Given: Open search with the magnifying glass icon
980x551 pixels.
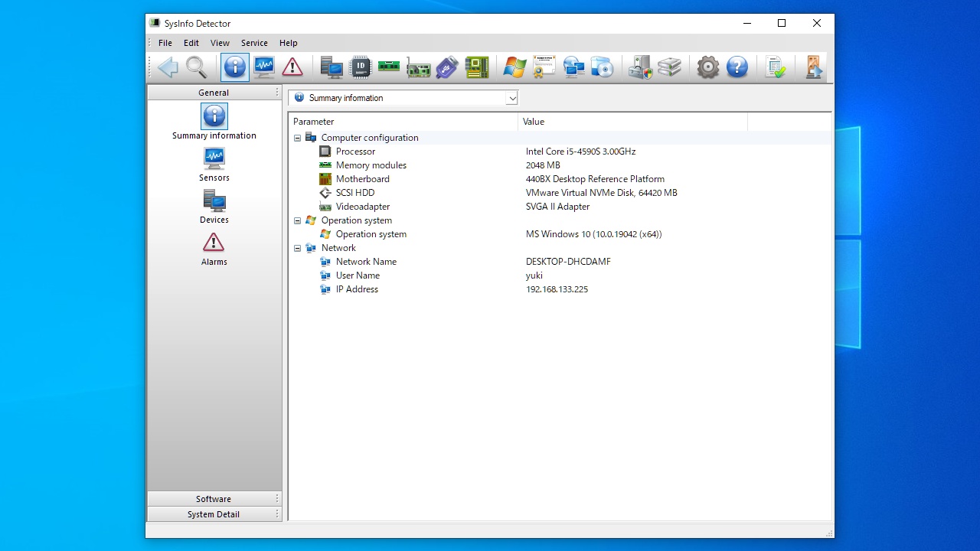Looking at the screenshot, I should [197, 67].
